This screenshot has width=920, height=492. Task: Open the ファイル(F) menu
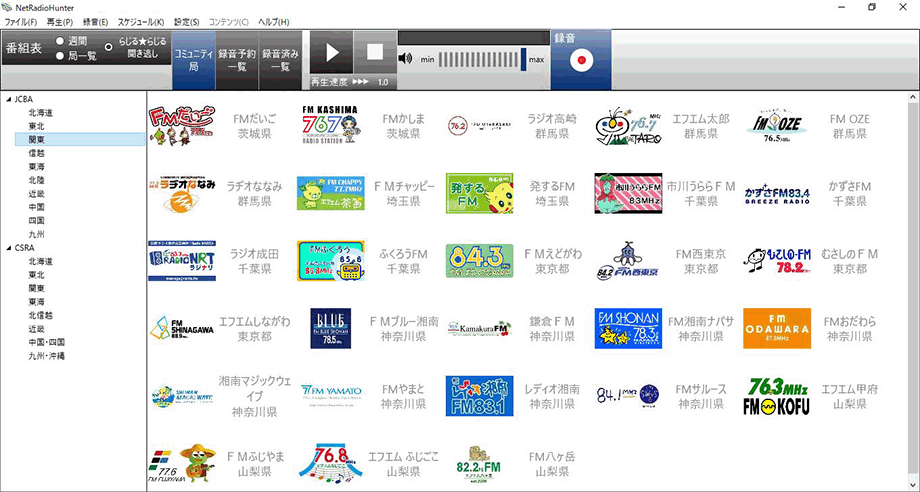[x=21, y=22]
